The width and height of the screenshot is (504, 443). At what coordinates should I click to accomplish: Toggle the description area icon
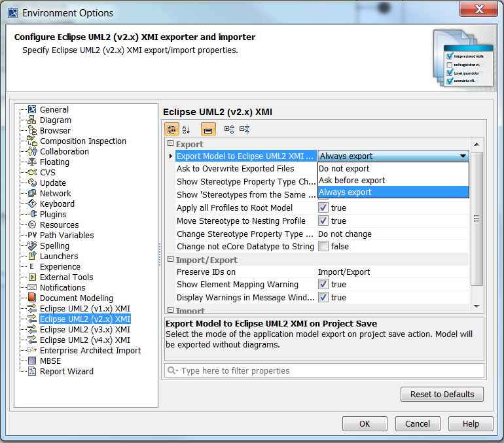pos(207,130)
